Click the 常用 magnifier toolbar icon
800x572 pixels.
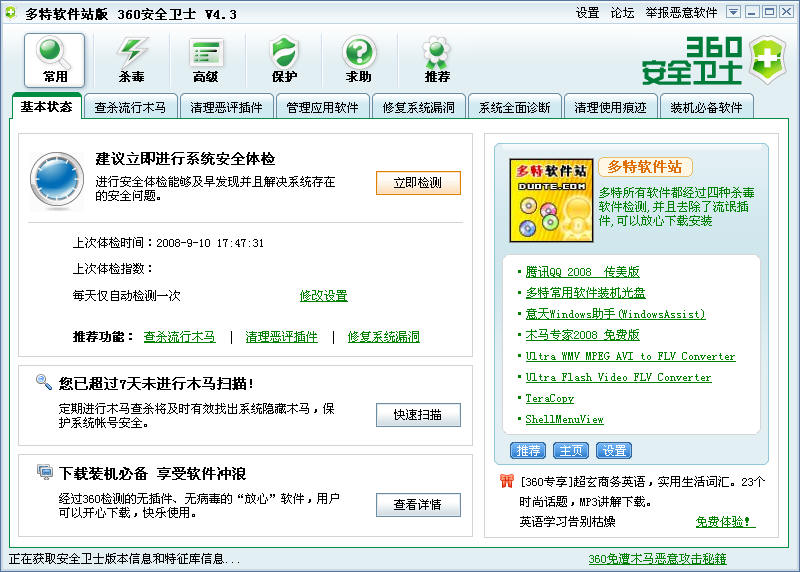click(x=55, y=59)
